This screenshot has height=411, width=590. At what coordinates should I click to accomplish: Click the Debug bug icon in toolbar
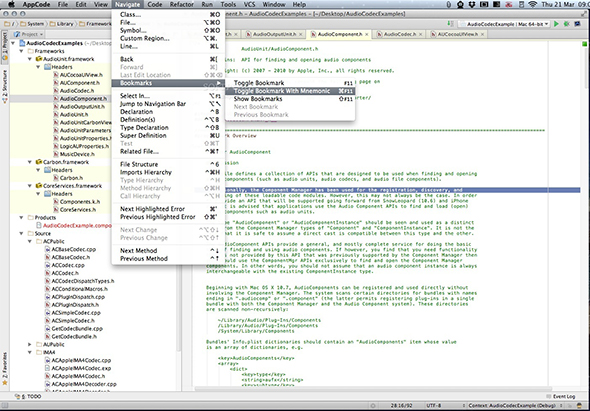pyautogui.click(x=567, y=24)
